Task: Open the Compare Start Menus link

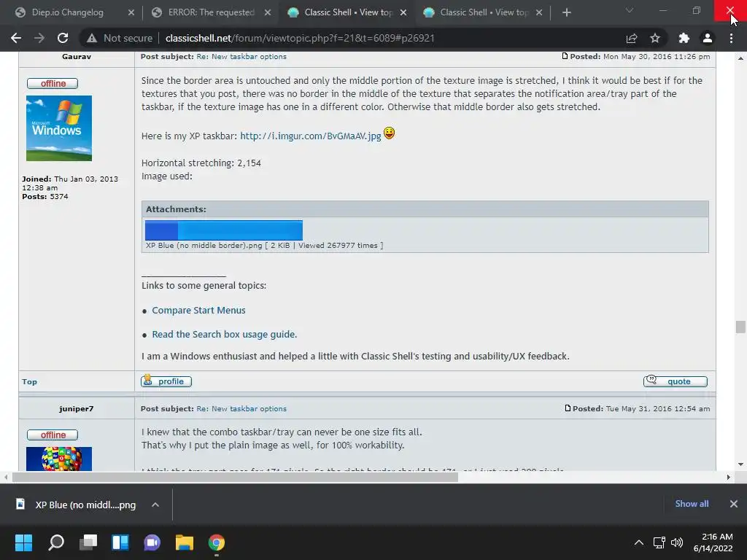Action: tap(198, 310)
